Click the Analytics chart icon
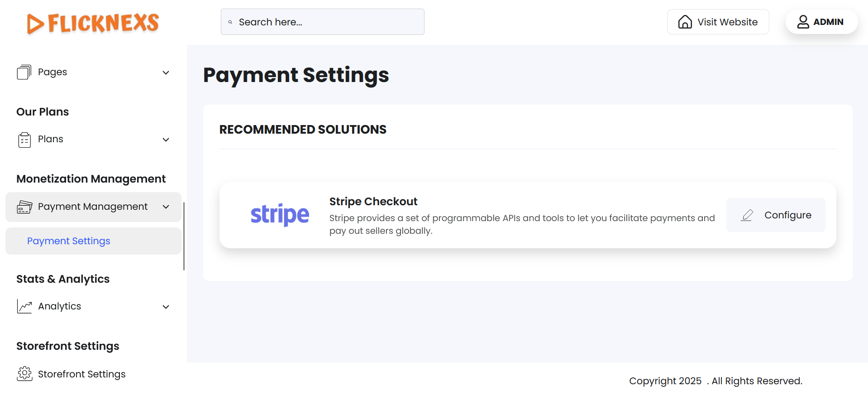Screen dimensions: 868x396 pyautogui.click(x=24, y=307)
